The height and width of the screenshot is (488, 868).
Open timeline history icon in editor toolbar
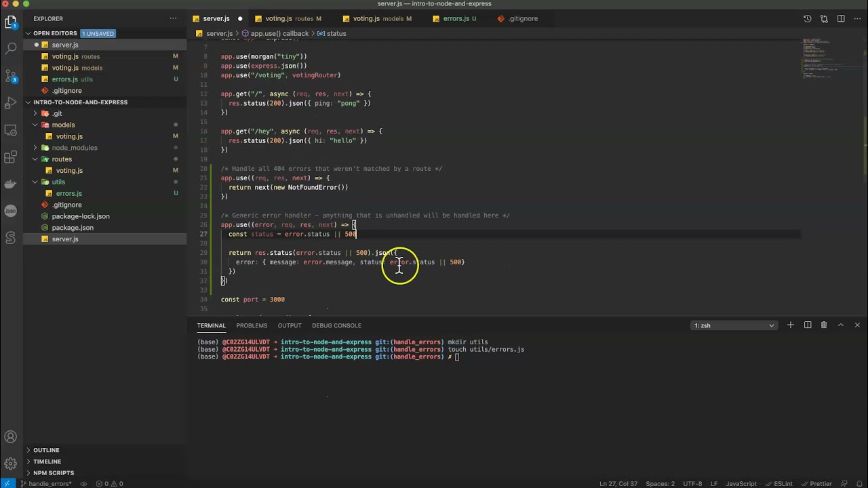click(808, 18)
